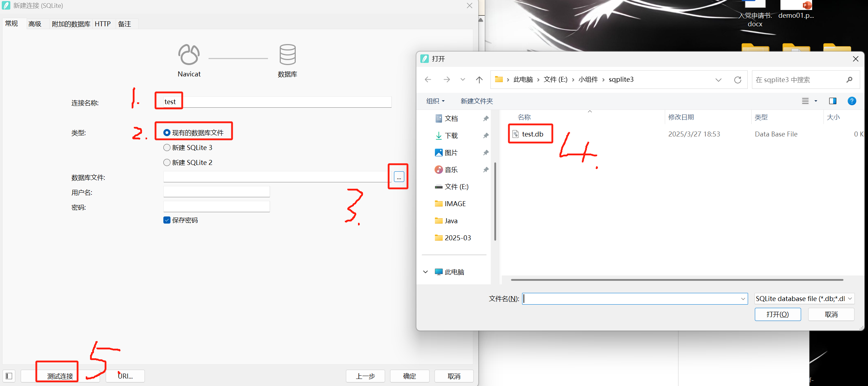
Task: Click the browse (...) button for database file
Action: coord(399,177)
